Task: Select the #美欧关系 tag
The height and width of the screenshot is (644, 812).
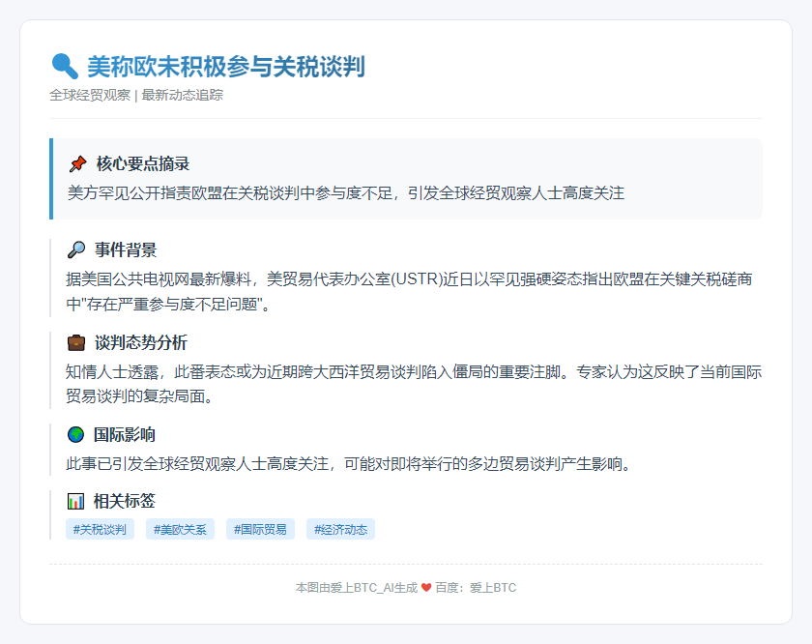Action: 180,530
